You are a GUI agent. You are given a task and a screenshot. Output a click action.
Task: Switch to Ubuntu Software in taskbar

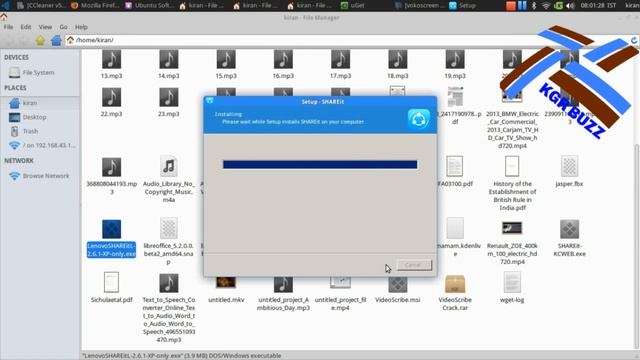149,5
